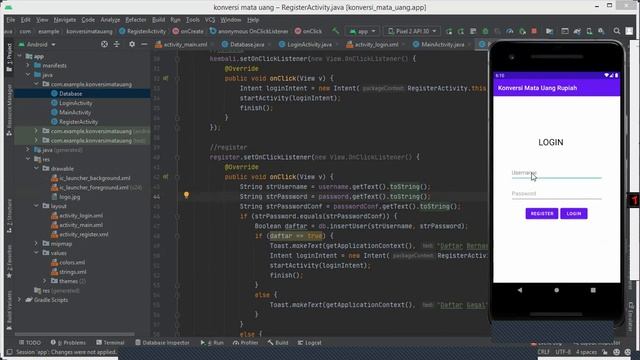Click the RegisterActivity breadcrumb
Image resolution: width=640 pixels, height=360 pixels.
[x=142, y=31]
